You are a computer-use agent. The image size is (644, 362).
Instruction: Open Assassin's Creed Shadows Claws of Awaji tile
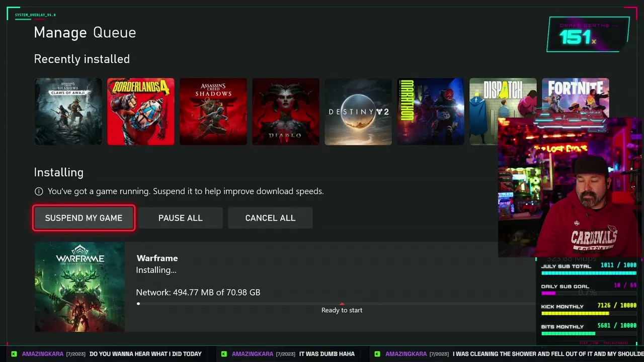click(x=68, y=112)
